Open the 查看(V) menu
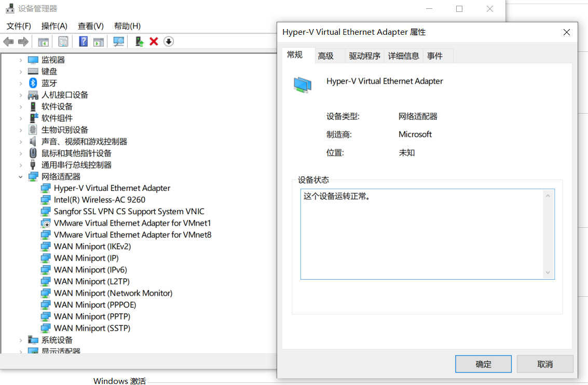Image resolution: width=588 pixels, height=385 pixels. pos(91,26)
